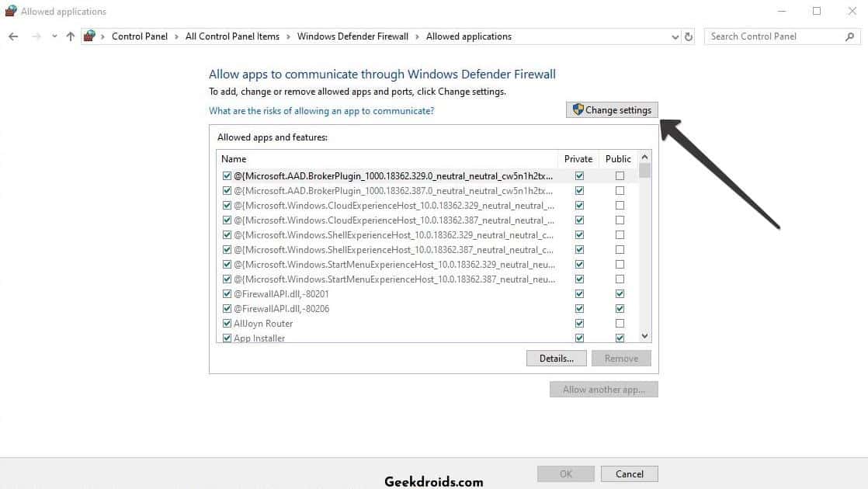Sort by the Name column header
Image resolution: width=868 pixels, height=489 pixels.
point(387,159)
